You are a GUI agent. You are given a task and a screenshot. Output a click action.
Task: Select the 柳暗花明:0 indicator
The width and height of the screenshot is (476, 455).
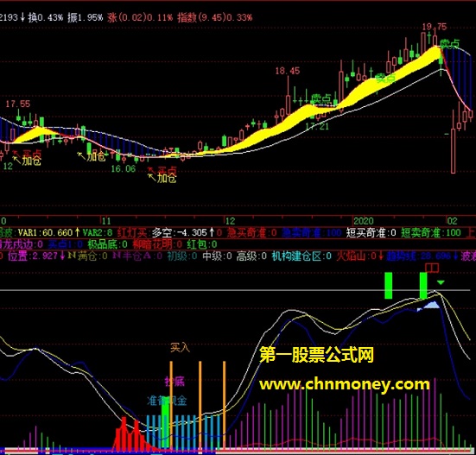pyautogui.click(x=157, y=244)
